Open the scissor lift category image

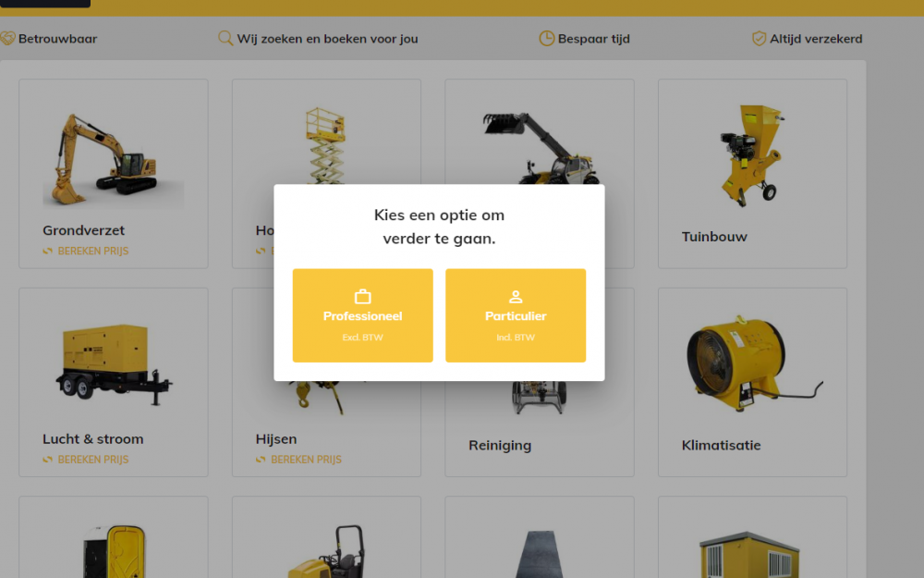click(326, 145)
